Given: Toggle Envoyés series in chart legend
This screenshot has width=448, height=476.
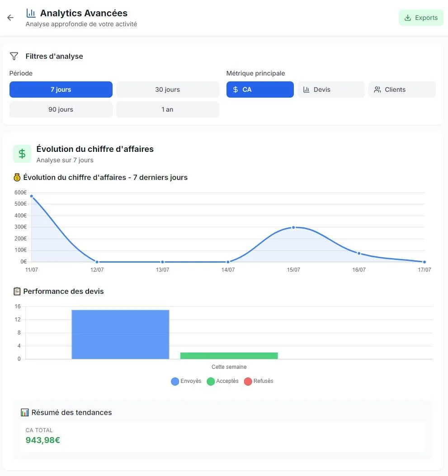Looking at the screenshot, I should pos(186,381).
